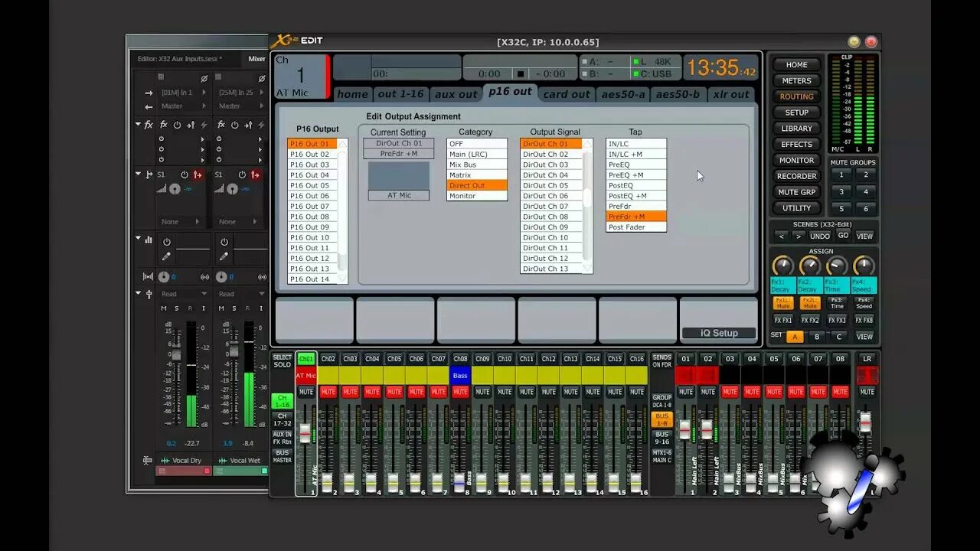Open the METERS page
This screenshot has height=551, width=980.
pyautogui.click(x=796, y=80)
